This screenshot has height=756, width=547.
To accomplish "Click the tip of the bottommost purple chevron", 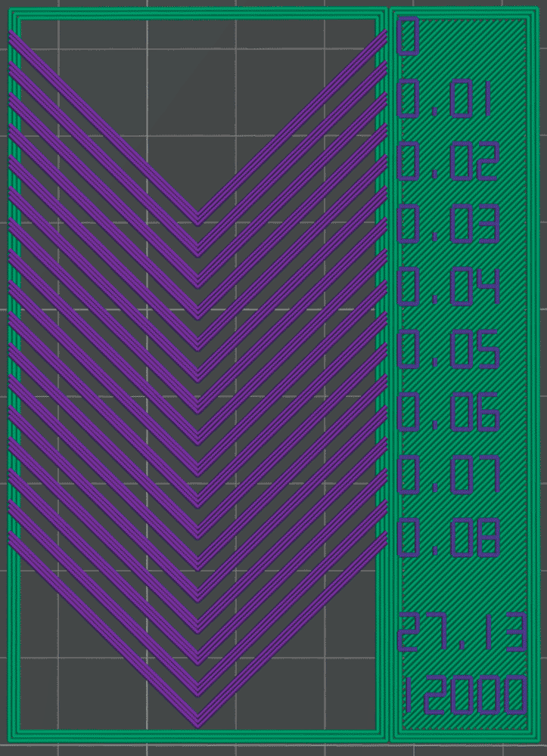I will click(x=197, y=722).
